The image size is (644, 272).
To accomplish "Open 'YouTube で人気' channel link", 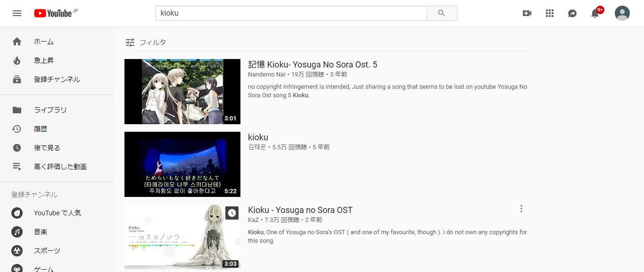I will (x=57, y=213).
